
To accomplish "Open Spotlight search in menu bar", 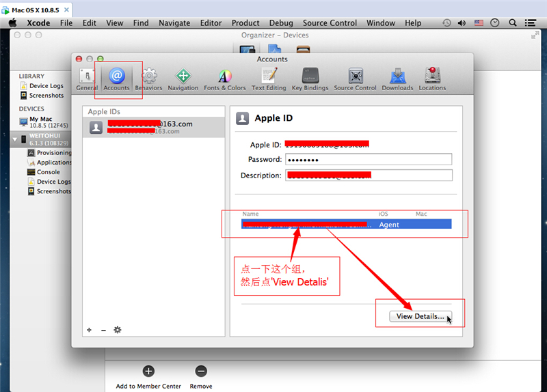I will (512, 23).
